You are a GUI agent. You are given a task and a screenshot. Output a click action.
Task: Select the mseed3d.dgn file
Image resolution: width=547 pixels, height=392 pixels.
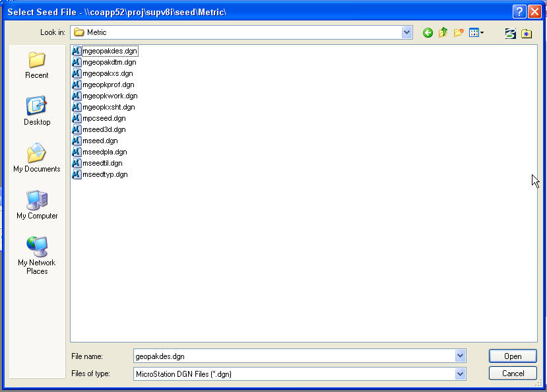pyautogui.click(x=104, y=129)
